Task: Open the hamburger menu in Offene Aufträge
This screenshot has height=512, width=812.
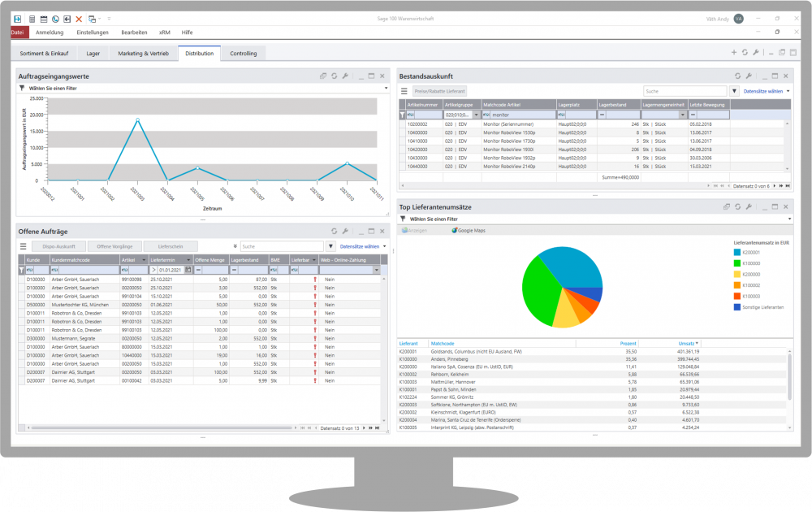Action: pyautogui.click(x=24, y=245)
